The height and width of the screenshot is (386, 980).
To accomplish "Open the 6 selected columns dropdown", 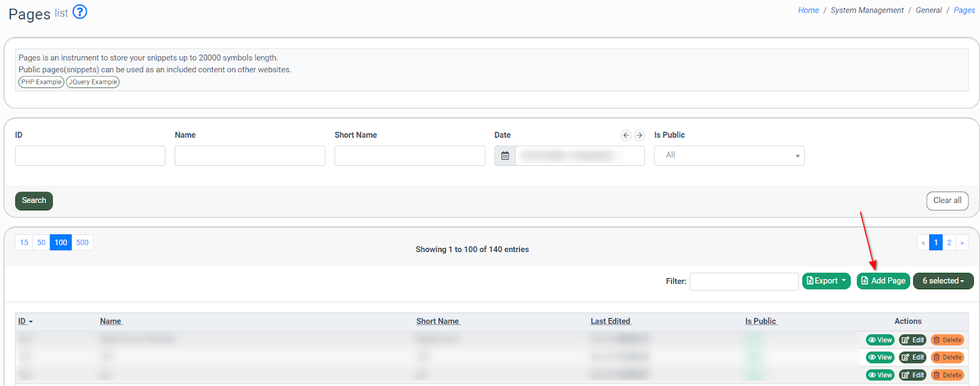I will click(x=943, y=281).
